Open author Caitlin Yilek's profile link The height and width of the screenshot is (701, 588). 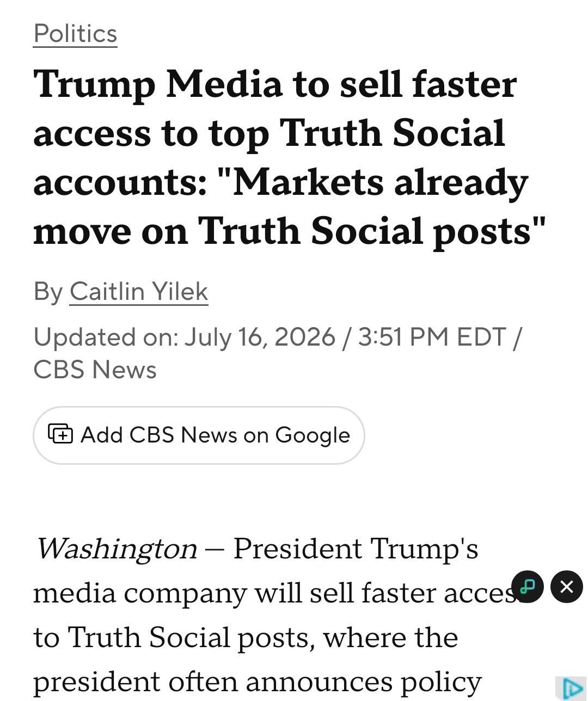point(139,292)
